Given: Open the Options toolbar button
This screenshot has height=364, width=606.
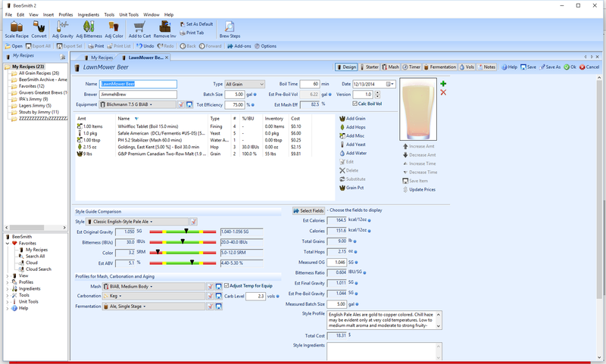Looking at the screenshot, I should pyautogui.click(x=266, y=46).
